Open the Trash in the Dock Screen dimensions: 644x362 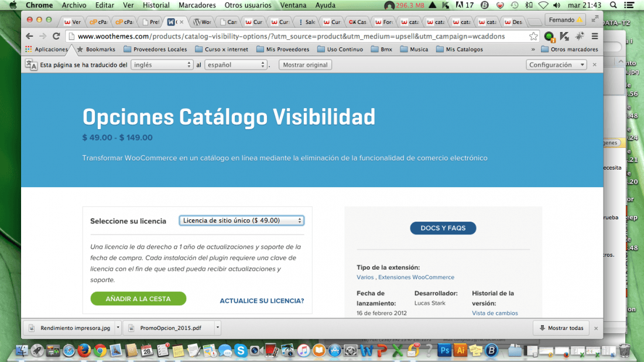pyautogui.click(x=624, y=350)
